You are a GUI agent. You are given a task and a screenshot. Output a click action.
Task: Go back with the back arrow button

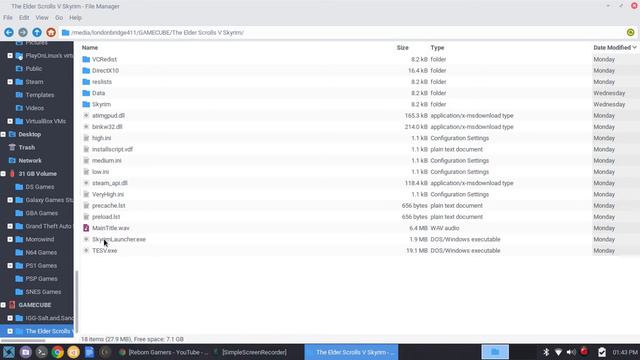click(x=9, y=32)
